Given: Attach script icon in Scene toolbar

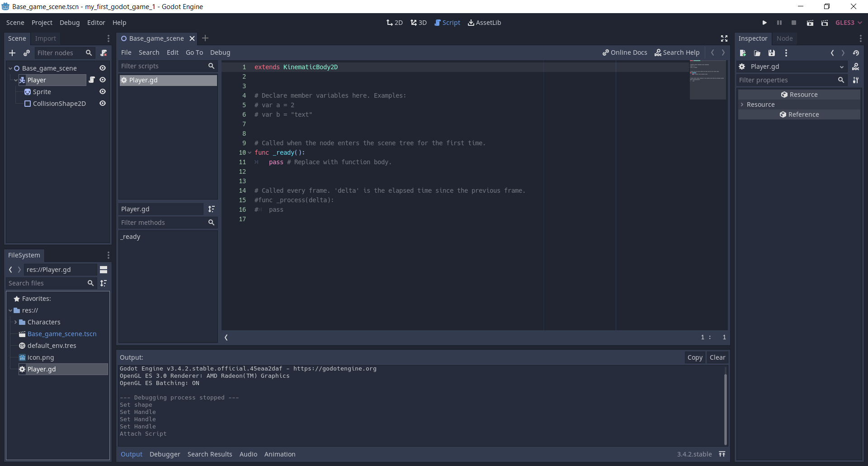Looking at the screenshot, I should [x=104, y=53].
